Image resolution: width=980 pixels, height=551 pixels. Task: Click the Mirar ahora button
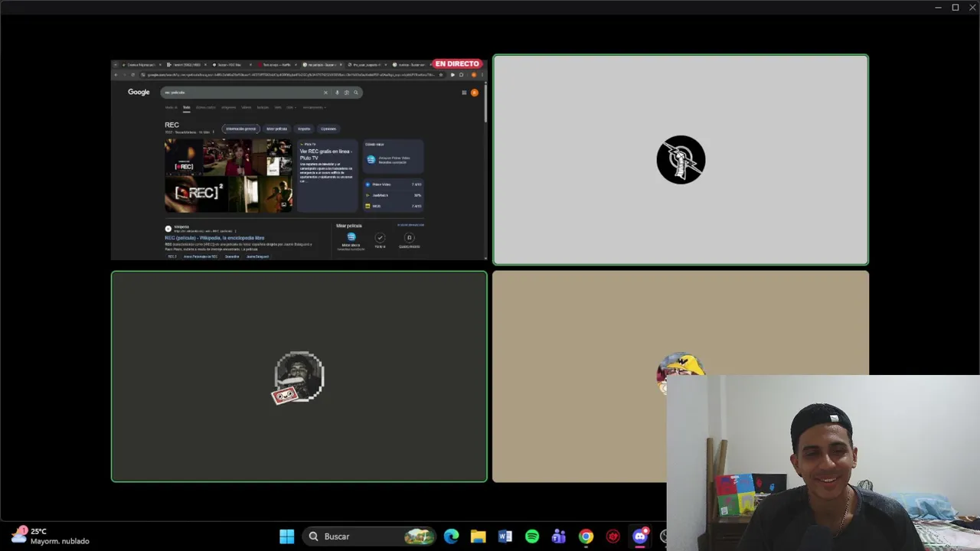351,240
